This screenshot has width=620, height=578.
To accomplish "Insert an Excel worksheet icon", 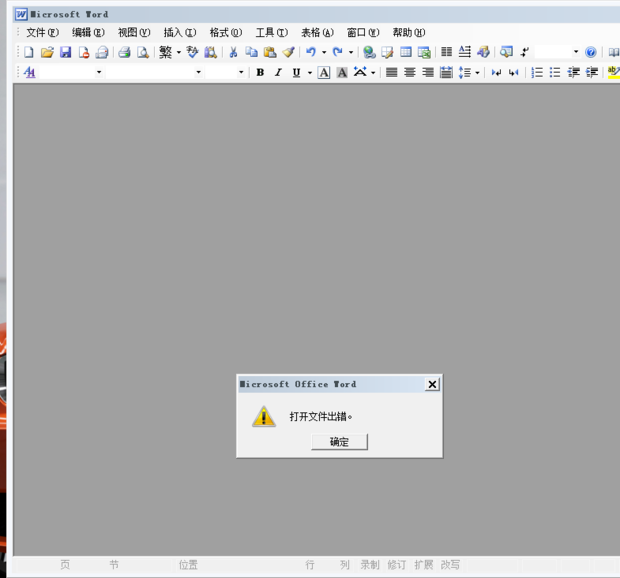I will tap(424, 52).
